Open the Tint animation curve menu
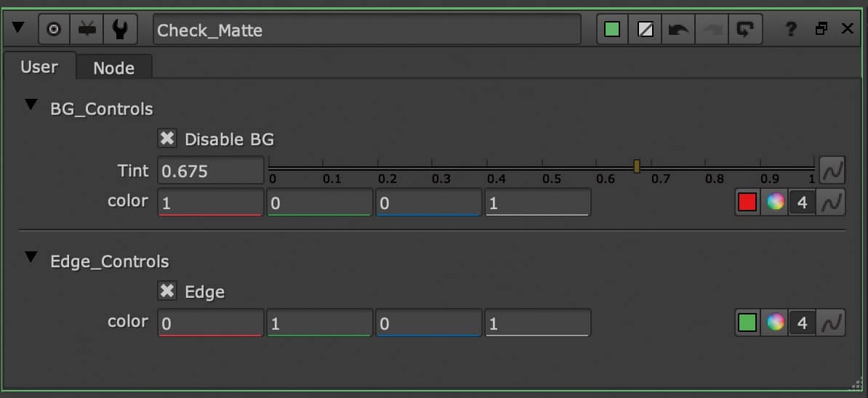This screenshot has height=398, width=868. pos(832,171)
